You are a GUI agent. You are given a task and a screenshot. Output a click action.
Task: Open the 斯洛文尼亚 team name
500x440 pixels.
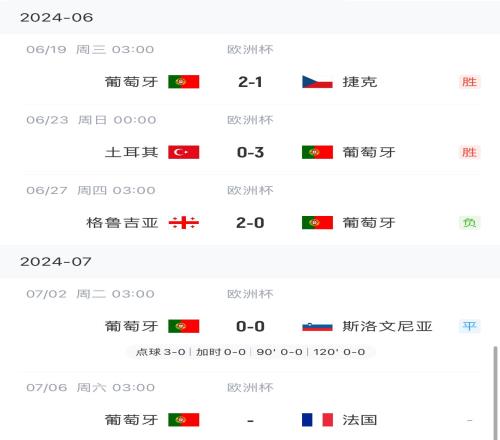click(x=387, y=326)
